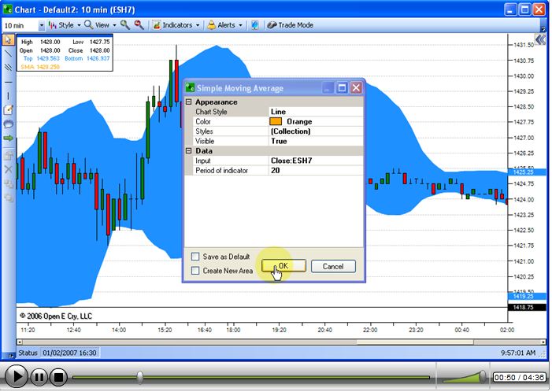The image size is (552, 392).
Task: Click the 9:57:01 AM clock in status bar
Action: 518,353
